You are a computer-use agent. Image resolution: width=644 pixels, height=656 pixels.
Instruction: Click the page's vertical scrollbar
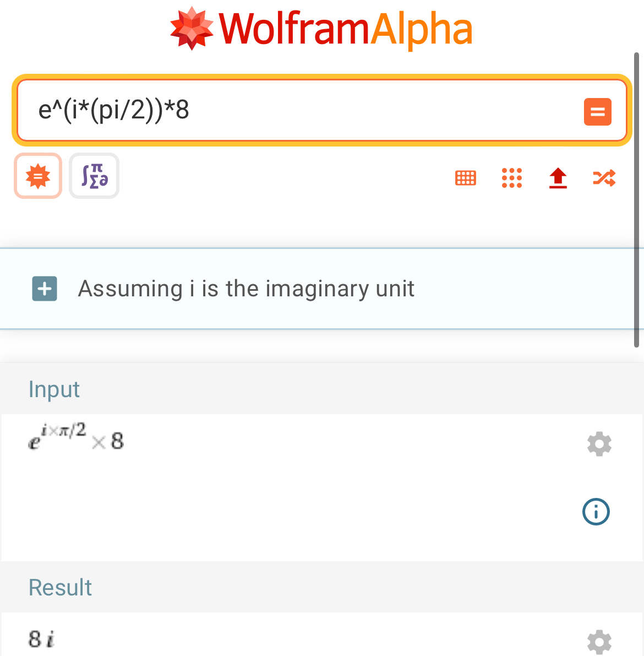click(x=636, y=198)
